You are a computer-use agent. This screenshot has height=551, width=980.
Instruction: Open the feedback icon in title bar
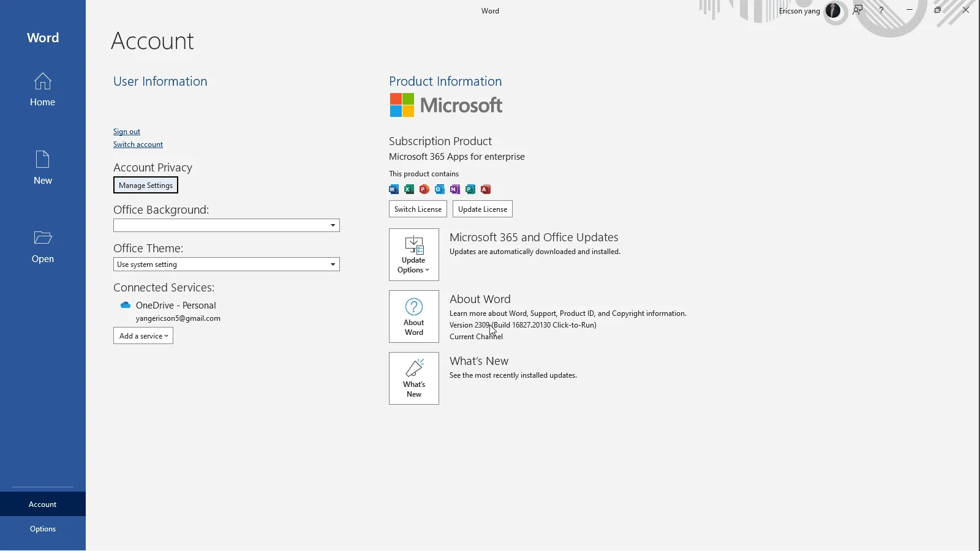tap(858, 10)
